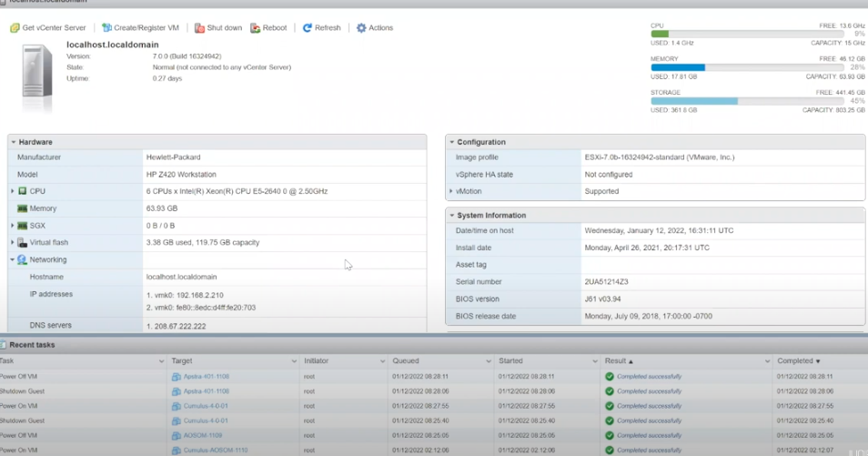This screenshot has height=456, width=868.
Task: Click the red Shut down icon
Action: [199, 28]
